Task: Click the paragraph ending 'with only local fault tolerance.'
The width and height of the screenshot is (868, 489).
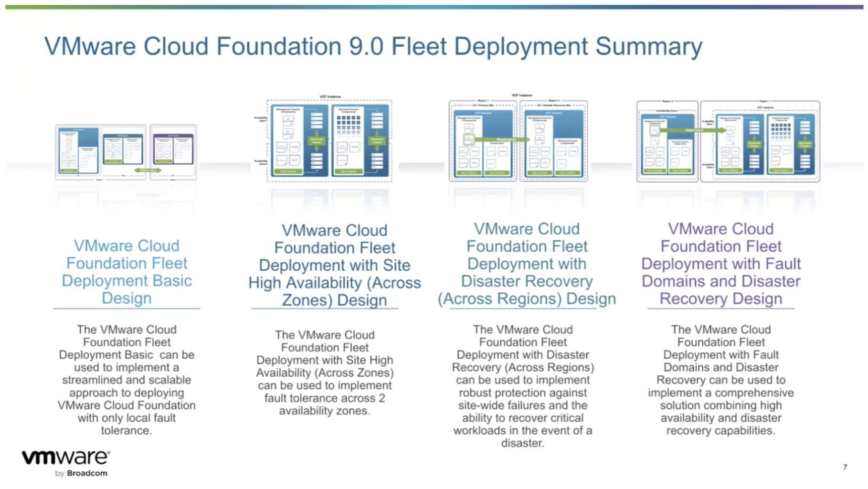Action: 127,380
